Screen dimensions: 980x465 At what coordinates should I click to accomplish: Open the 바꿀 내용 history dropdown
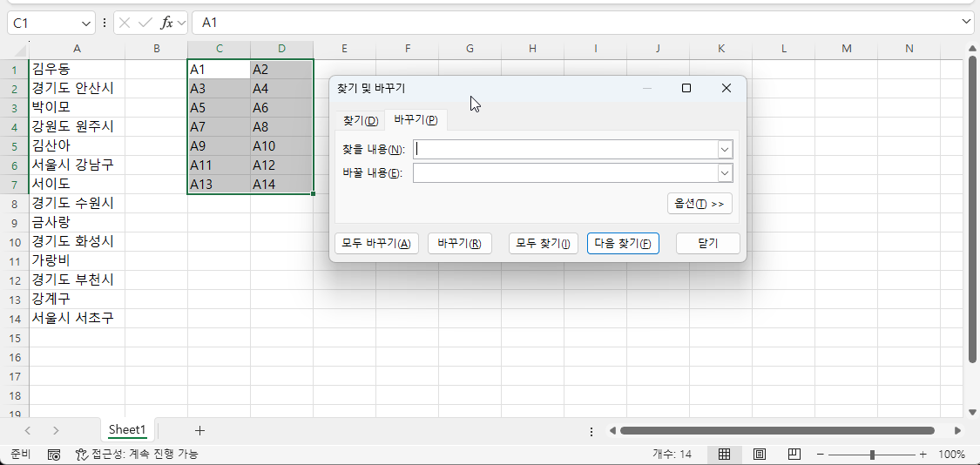click(725, 173)
